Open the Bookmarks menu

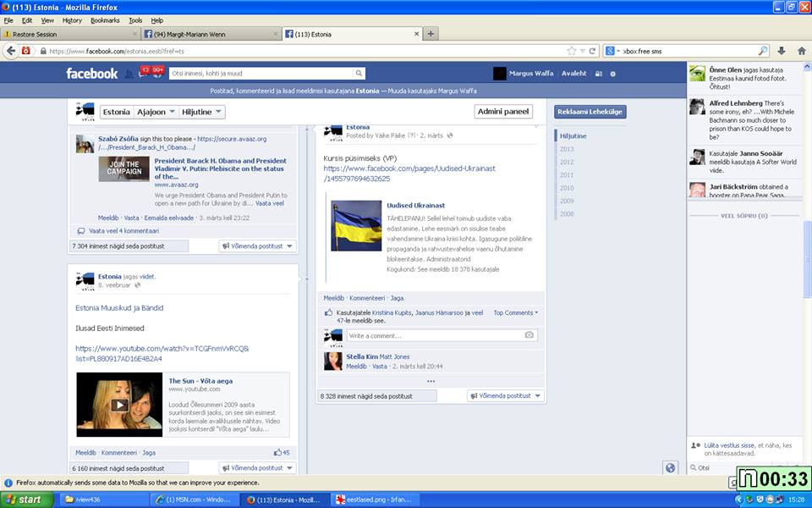click(x=105, y=20)
